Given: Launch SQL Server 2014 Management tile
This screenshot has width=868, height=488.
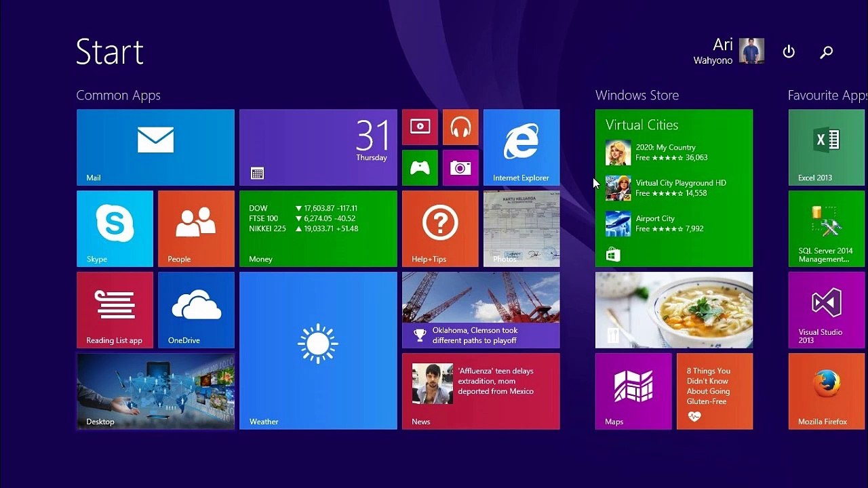Looking at the screenshot, I should pos(828,228).
